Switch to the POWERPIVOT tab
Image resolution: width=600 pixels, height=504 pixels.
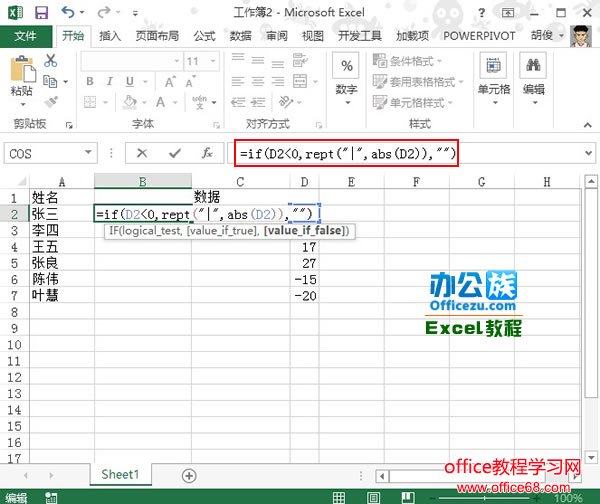click(479, 36)
